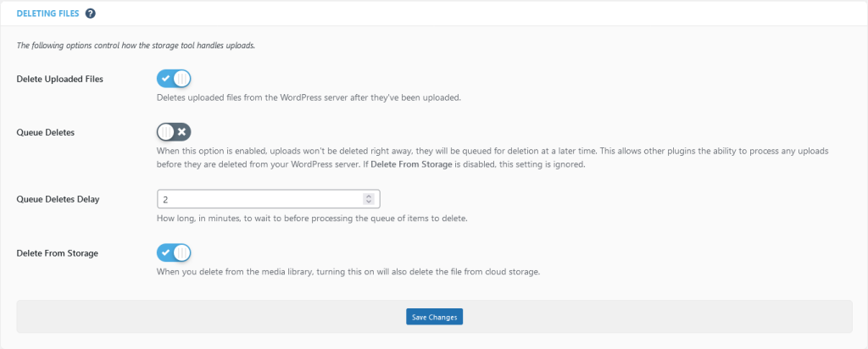Click the media library deletion description text
This screenshot has width=868, height=349.
[x=348, y=272]
